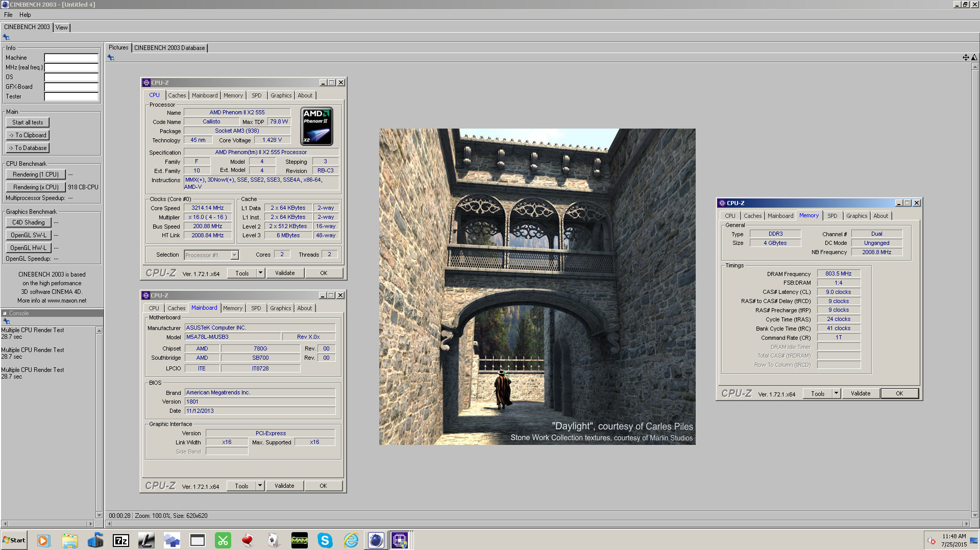Open the Logitech 'L' app in taskbar

(146, 540)
